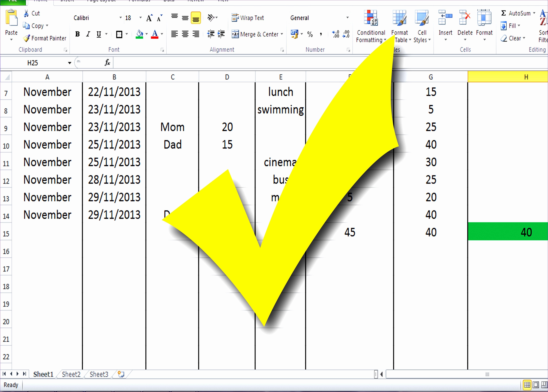The width and height of the screenshot is (548, 392).
Task: Expand the Name Box H25 dropdown
Action: pyautogui.click(x=70, y=63)
